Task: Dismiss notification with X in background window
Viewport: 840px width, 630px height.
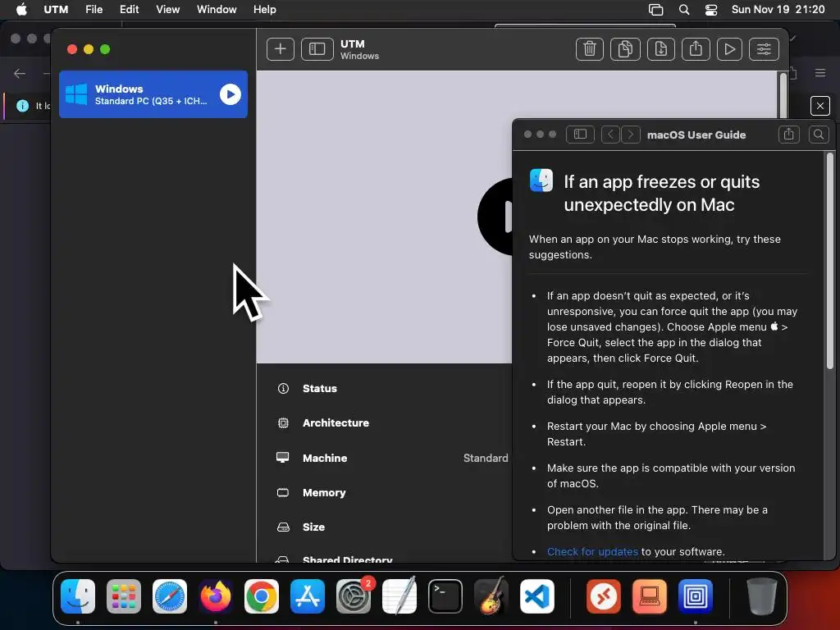Action: point(819,106)
